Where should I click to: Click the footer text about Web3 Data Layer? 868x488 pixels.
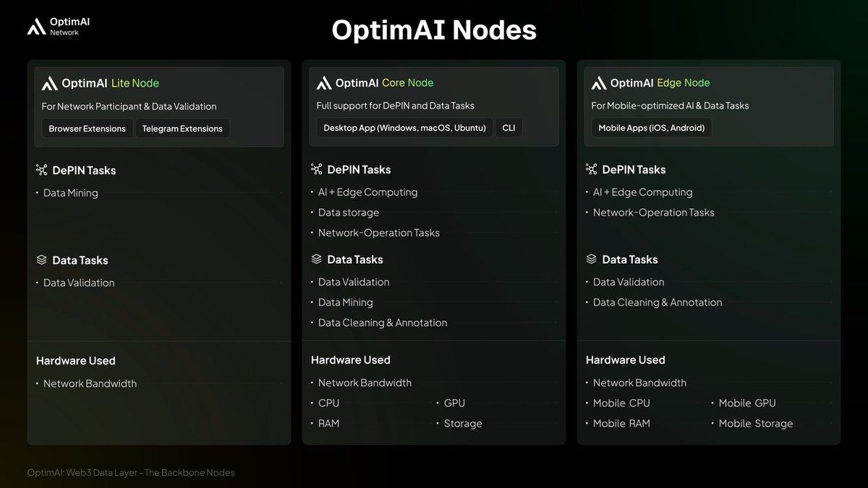(x=131, y=472)
